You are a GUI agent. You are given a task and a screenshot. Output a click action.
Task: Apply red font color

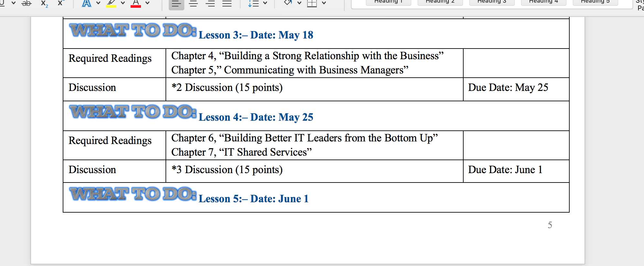pyautogui.click(x=135, y=3)
